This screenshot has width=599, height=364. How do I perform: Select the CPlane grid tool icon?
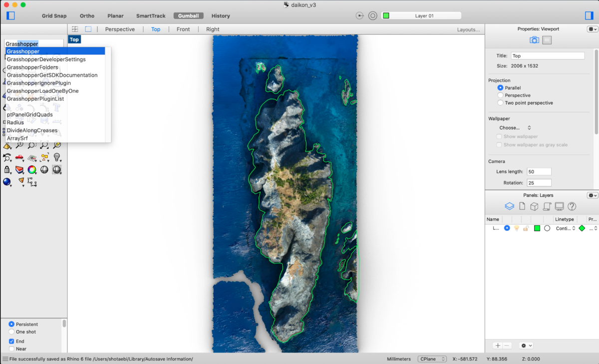32,158
